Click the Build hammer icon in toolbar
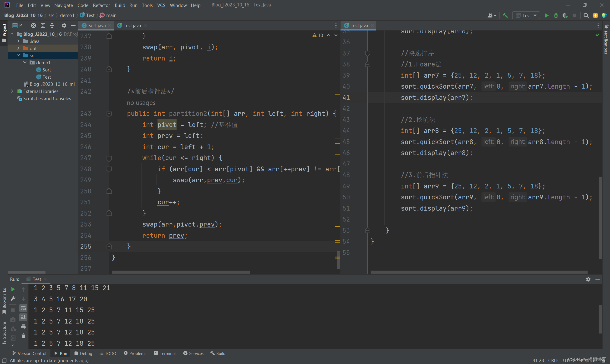The width and height of the screenshot is (610, 364). [x=505, y=15]
